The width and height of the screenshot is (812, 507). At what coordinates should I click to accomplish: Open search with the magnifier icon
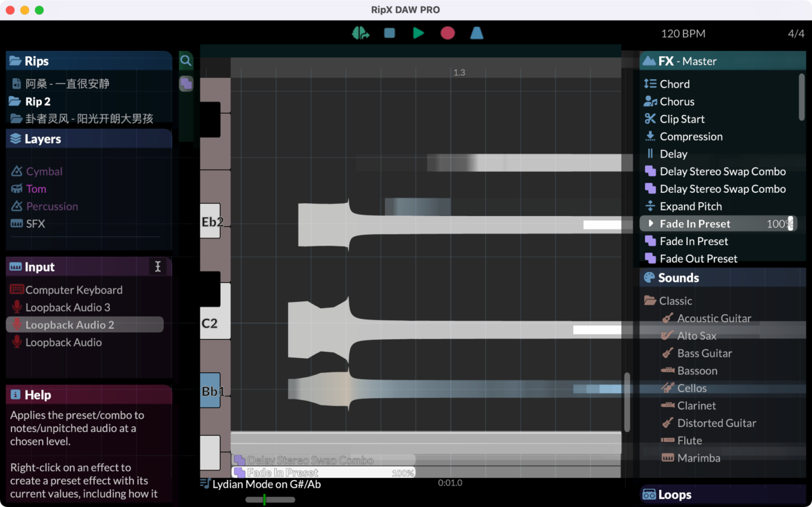tap(186, 61)
